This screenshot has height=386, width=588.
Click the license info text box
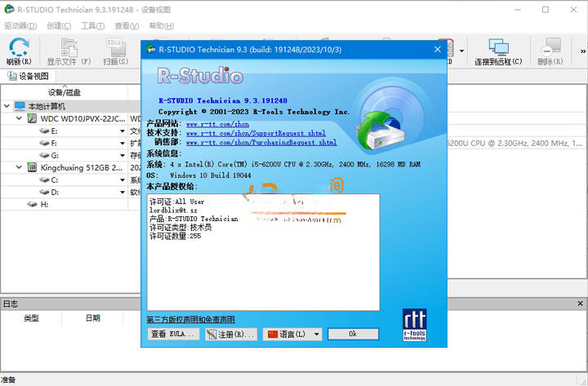(263, 252)
